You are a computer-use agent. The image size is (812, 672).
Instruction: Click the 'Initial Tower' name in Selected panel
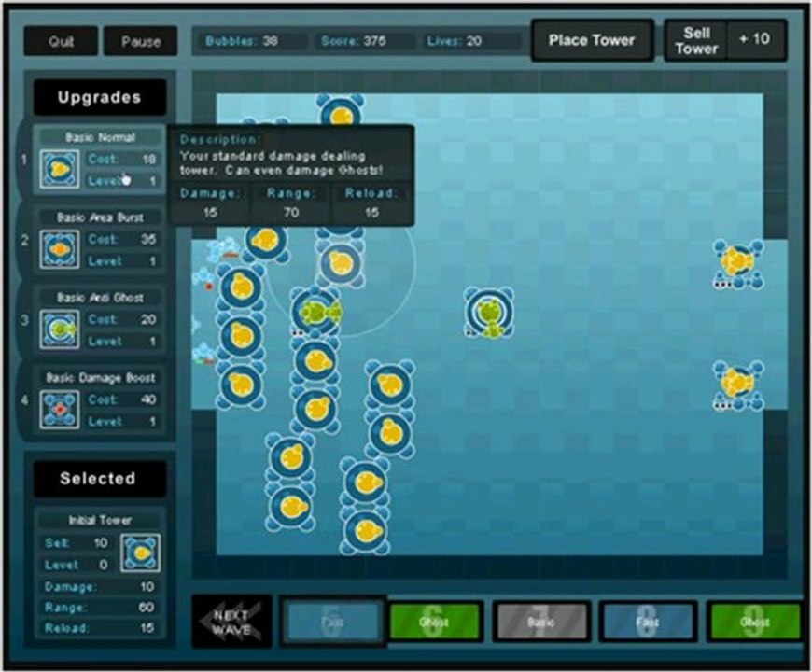101,520
